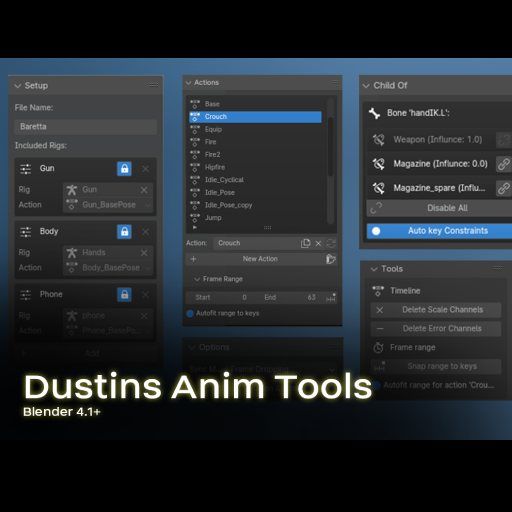Screen dimensions: 512x512
Task: Select the Base action
Action: 255,104
